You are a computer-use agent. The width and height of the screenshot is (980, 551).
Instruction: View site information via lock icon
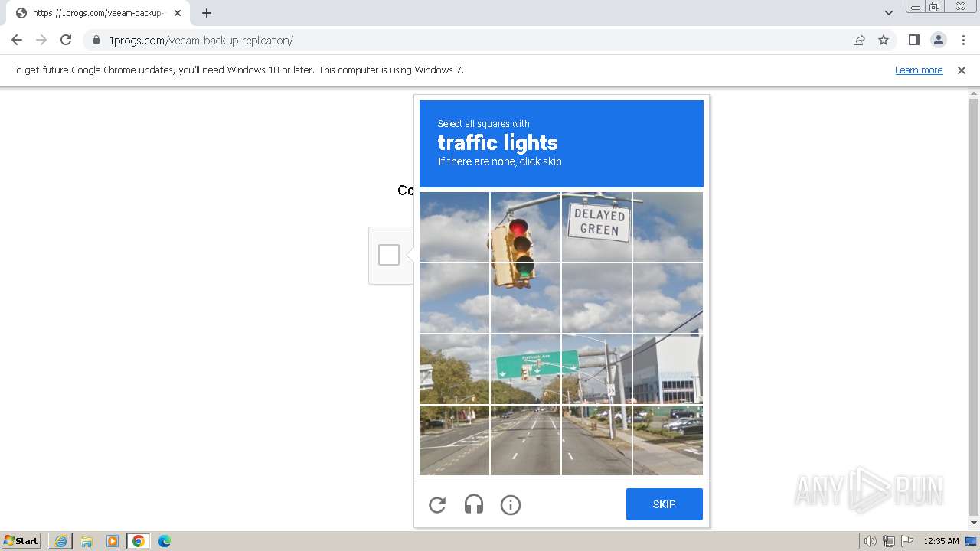(96, 40)
